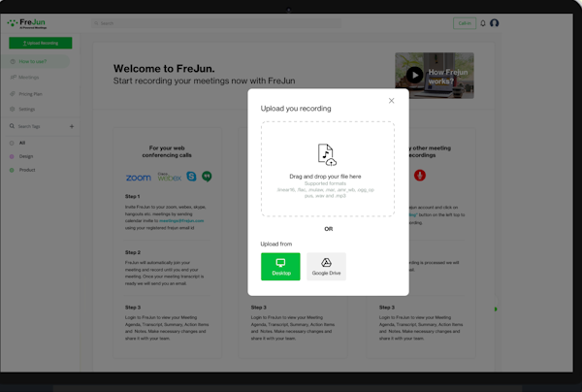Click the Call-in button
582x392 pixels.
pos(465,23)
